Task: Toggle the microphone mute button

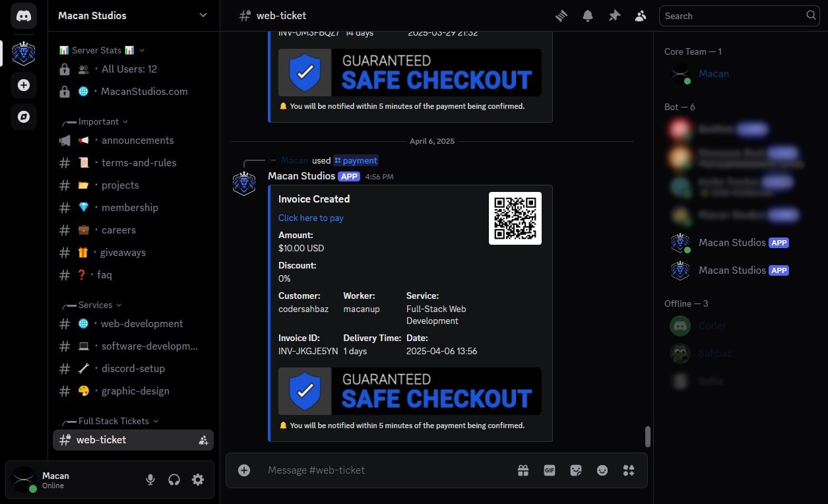Action: click(x=150, y=480)
